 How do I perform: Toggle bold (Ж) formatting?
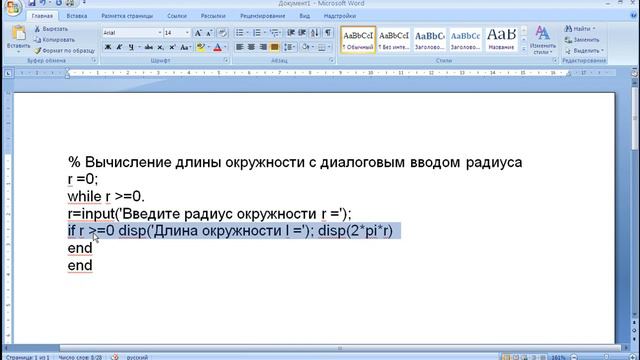[108, 47]
